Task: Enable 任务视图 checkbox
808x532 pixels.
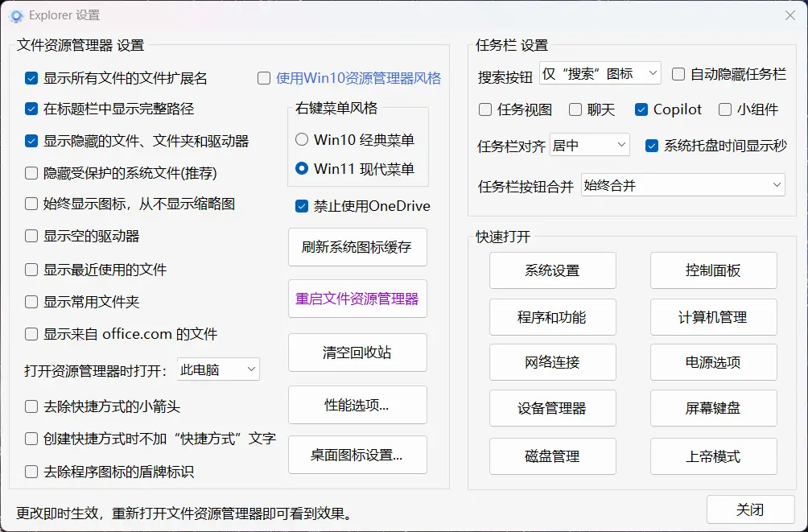Action: (485, 109)
